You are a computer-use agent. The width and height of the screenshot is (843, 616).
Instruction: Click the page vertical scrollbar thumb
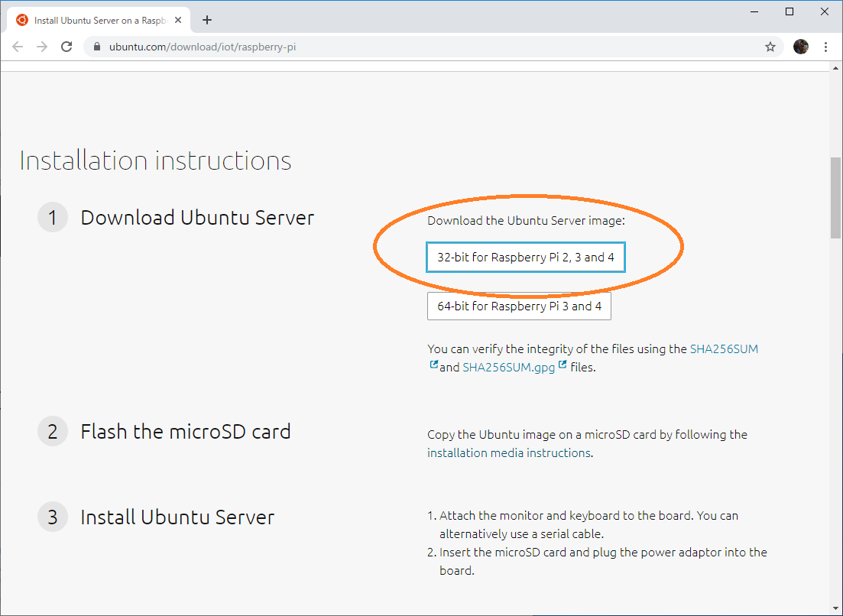[x=835, y=197]
